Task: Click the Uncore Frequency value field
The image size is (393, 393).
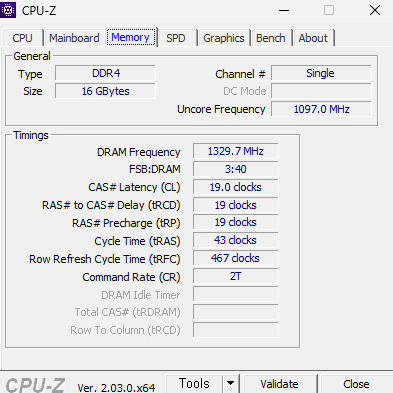Action: (321, 109)
